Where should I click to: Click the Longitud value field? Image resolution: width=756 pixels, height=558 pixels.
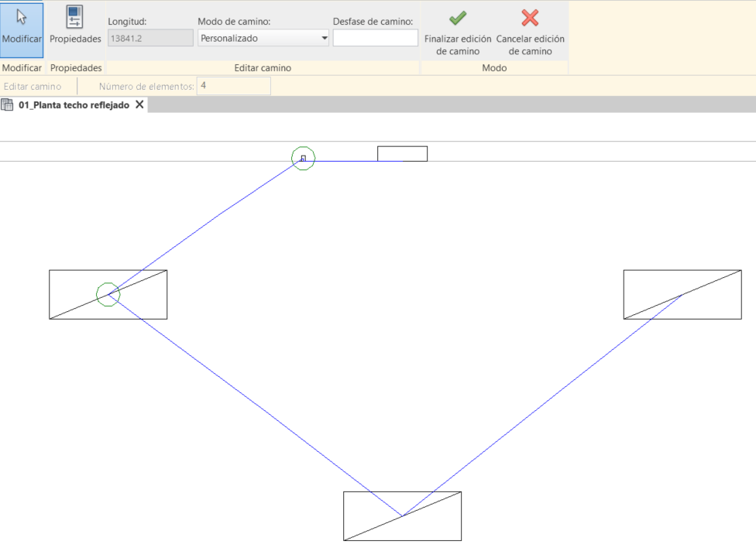pyautogui.click(x=150, y=38)
